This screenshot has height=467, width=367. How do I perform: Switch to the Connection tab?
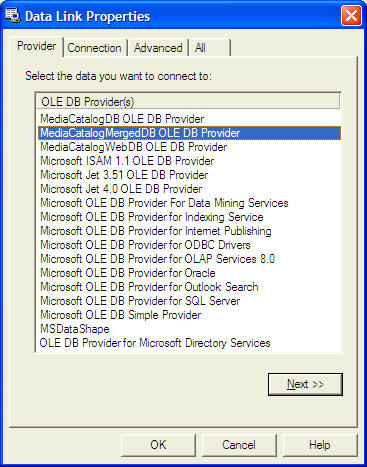click(x=95, y=48)
